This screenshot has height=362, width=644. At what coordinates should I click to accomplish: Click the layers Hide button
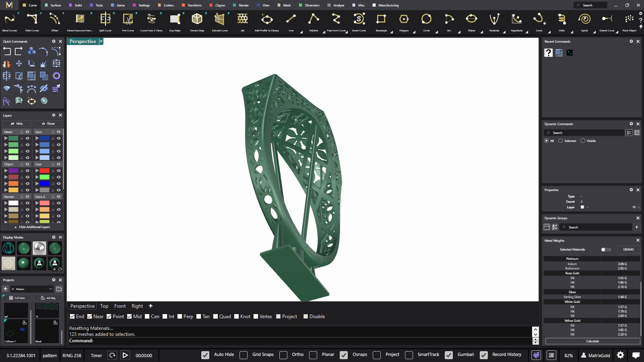pyautogui.click(x=17, y=123)
